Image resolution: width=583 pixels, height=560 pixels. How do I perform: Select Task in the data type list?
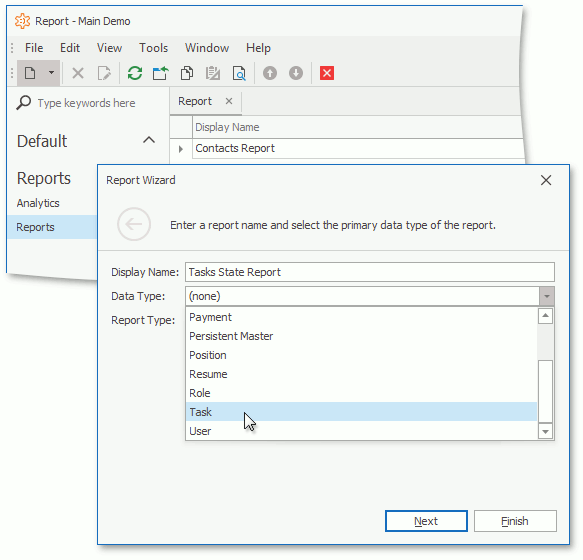[x=361, y=412]
